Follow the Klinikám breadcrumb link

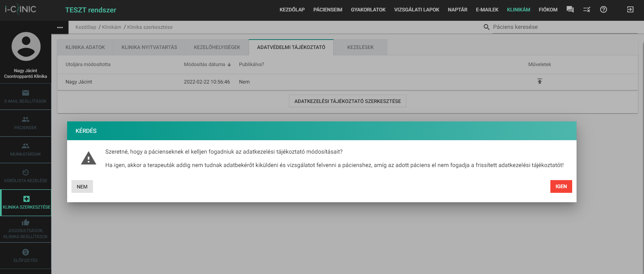(x=111, y=27)
